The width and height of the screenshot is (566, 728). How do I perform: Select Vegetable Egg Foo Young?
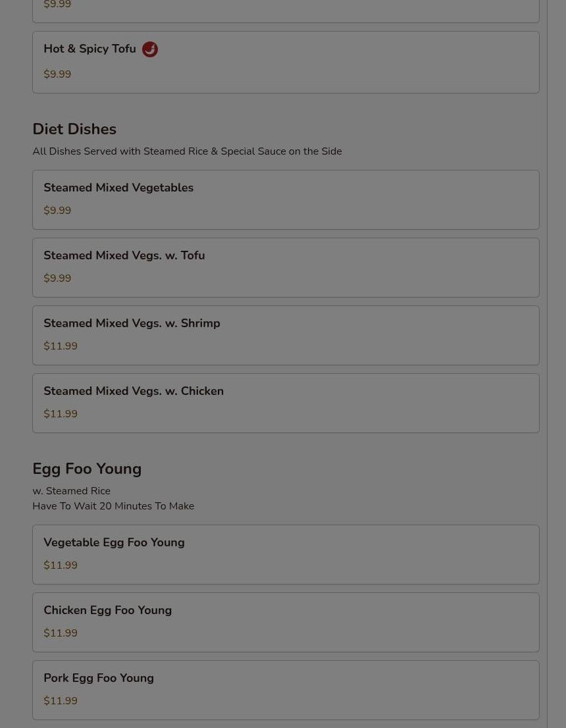tap(114, 543)
